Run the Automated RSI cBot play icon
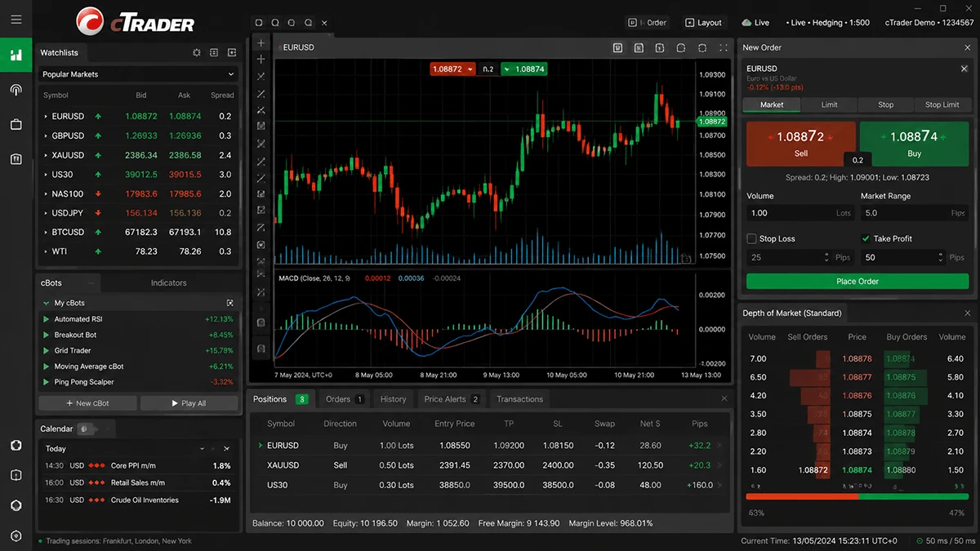980x551 pixels. pos(47,319)
